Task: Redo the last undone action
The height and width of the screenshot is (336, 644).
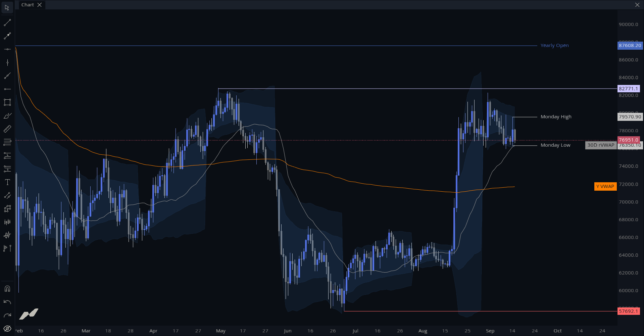Action: click(x=7, y=315)
